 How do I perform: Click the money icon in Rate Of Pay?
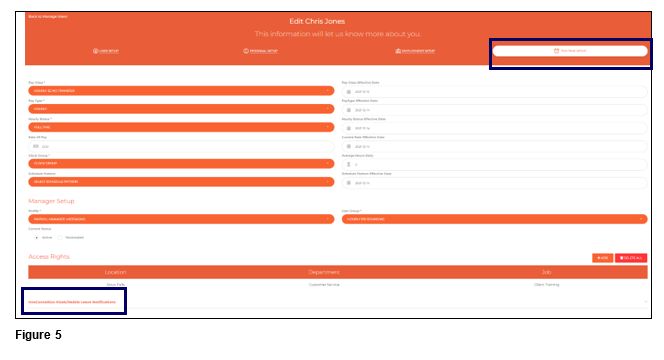(x=36, y=147)
